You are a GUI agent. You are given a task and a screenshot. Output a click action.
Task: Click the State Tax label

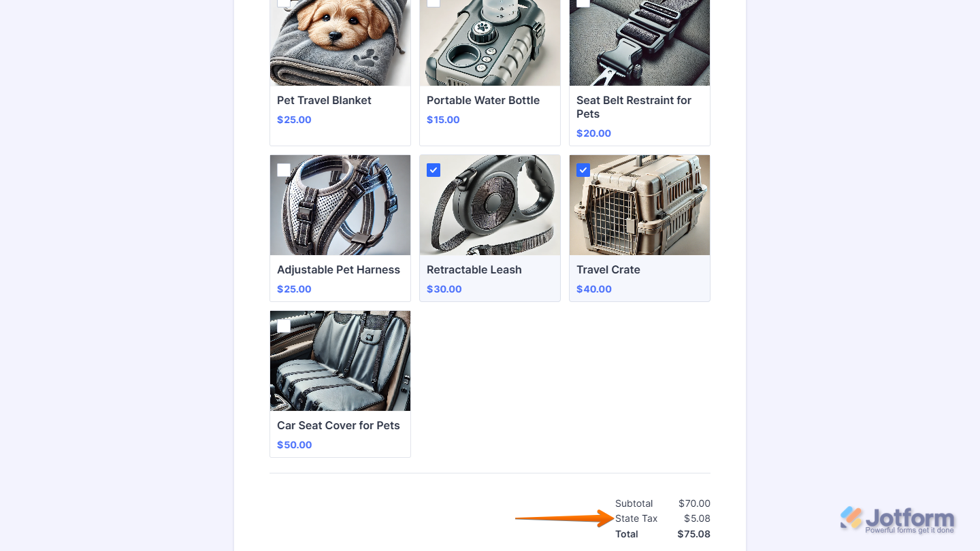tap(636, 518)
